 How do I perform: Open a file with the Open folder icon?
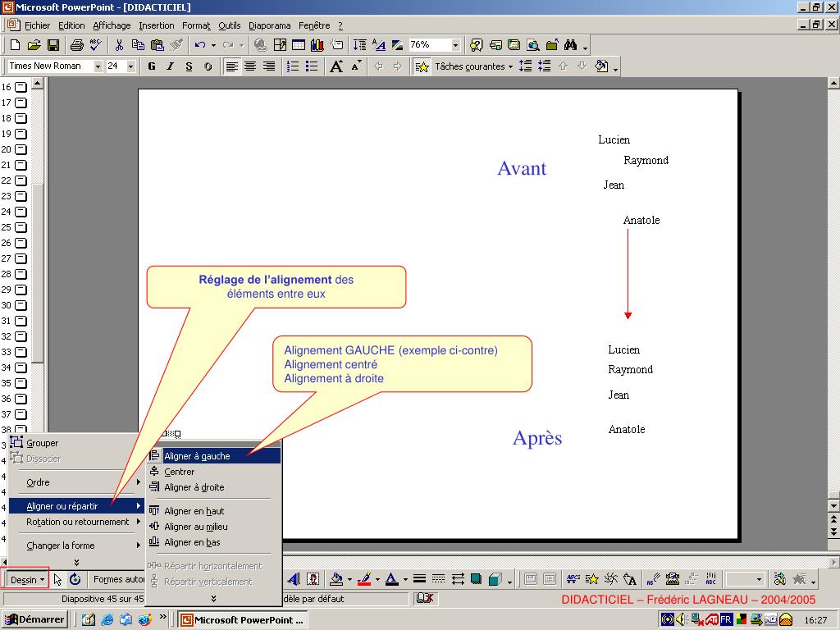tap(34, 45)
